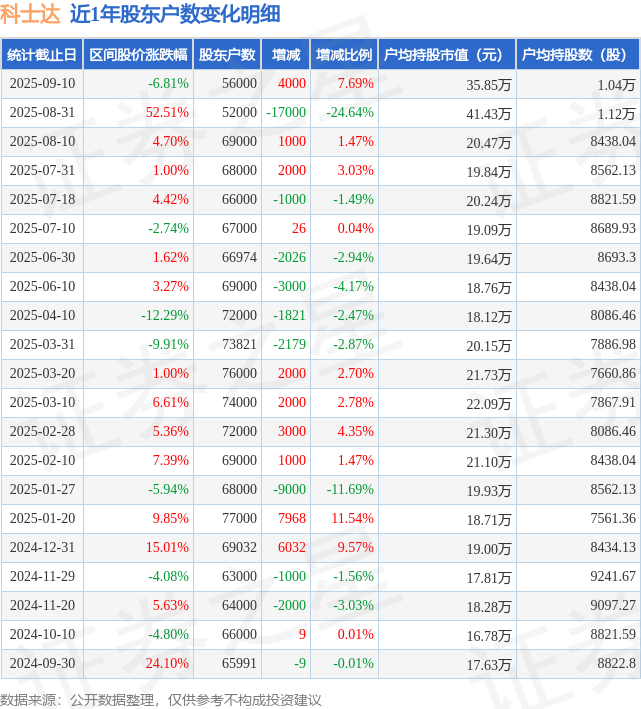Click the 2025-04-10 date cell
The width and height of the screenshot is (641, 709).
click(42, 315)
